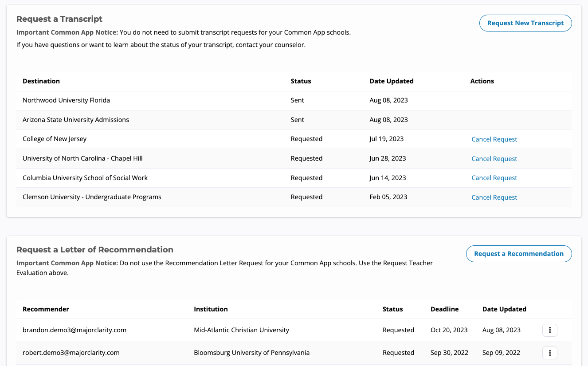Cancel the UNC Chapel Hill transcript request
This screenshot has height=366, width=588.
pos(494,159)
